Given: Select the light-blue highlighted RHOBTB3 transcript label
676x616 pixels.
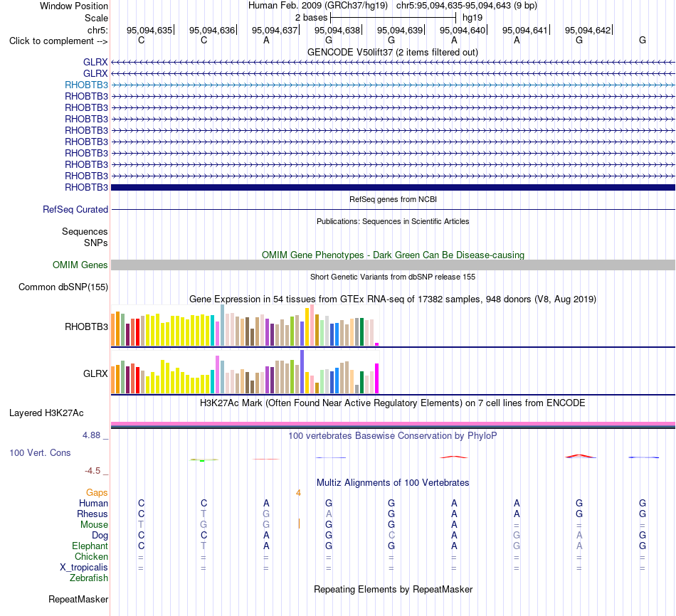Looking at the screenshot, I should point(86,85).
